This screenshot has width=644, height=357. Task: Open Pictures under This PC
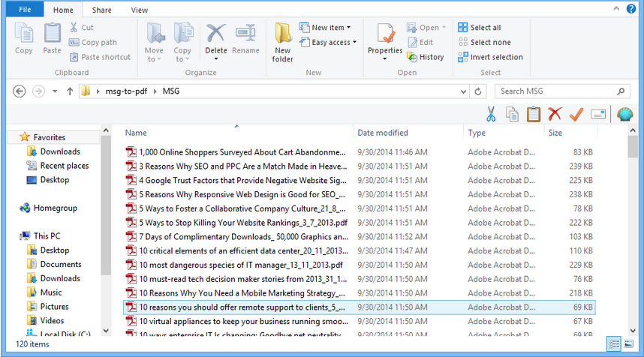point(54,307)
